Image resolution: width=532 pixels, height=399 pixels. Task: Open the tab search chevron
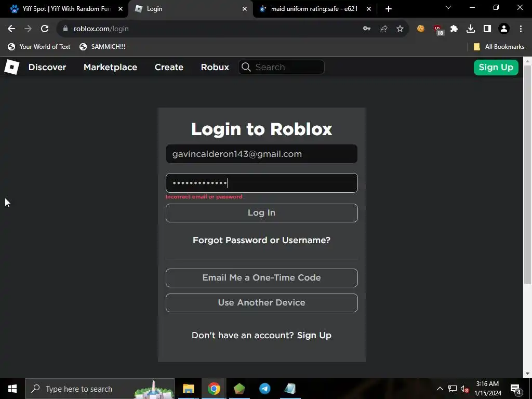coord(448,7)
